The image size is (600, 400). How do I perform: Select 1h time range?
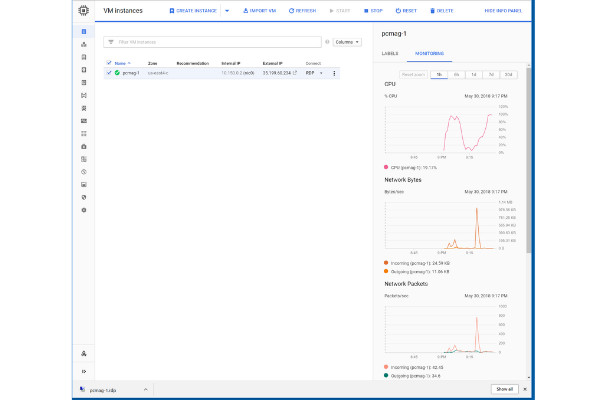pos(439,75)
